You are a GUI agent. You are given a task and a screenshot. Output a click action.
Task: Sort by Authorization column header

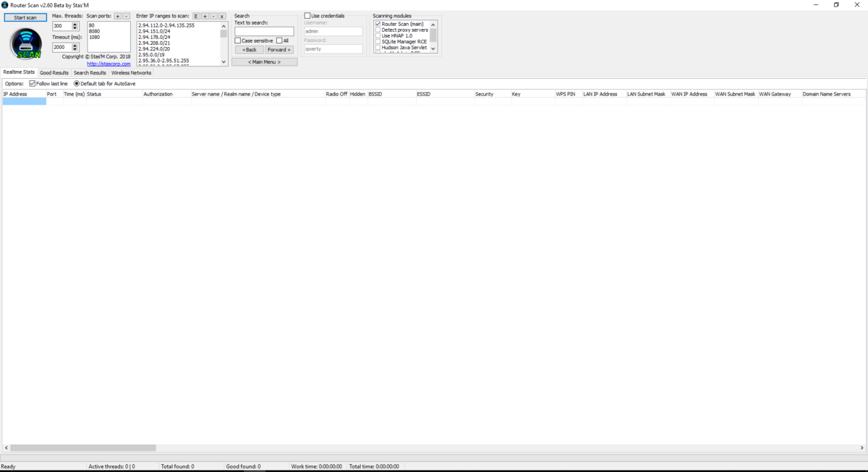166,94
